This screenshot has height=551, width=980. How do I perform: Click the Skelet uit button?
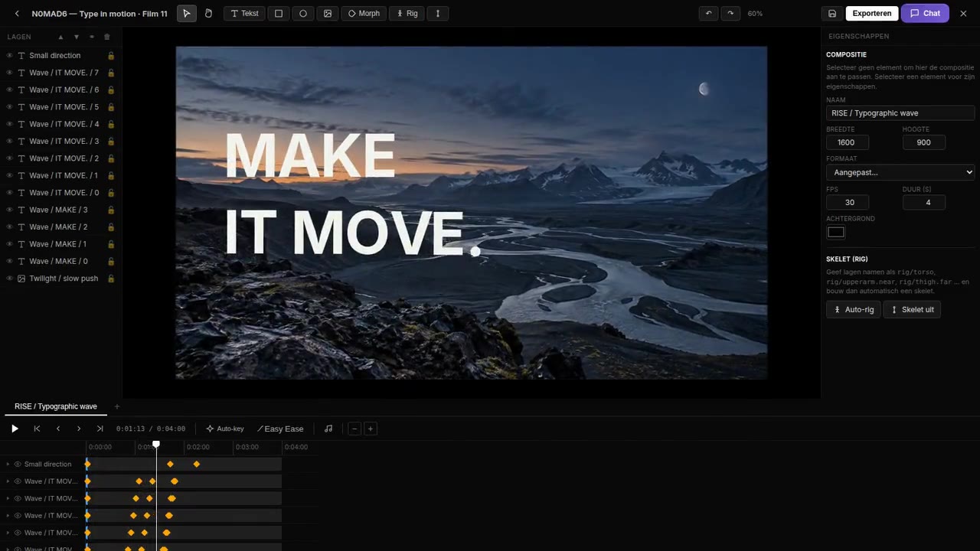[912, 309]
